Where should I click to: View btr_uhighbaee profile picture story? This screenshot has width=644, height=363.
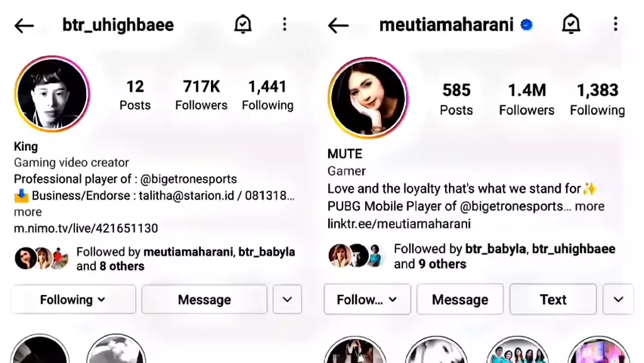(x=52, y=94)
